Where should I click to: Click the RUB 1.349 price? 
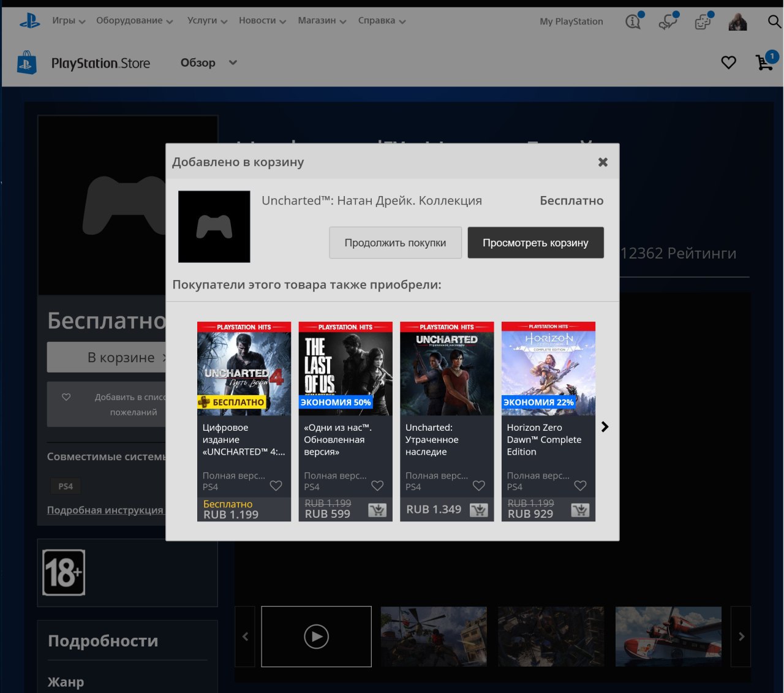(434, 509)
